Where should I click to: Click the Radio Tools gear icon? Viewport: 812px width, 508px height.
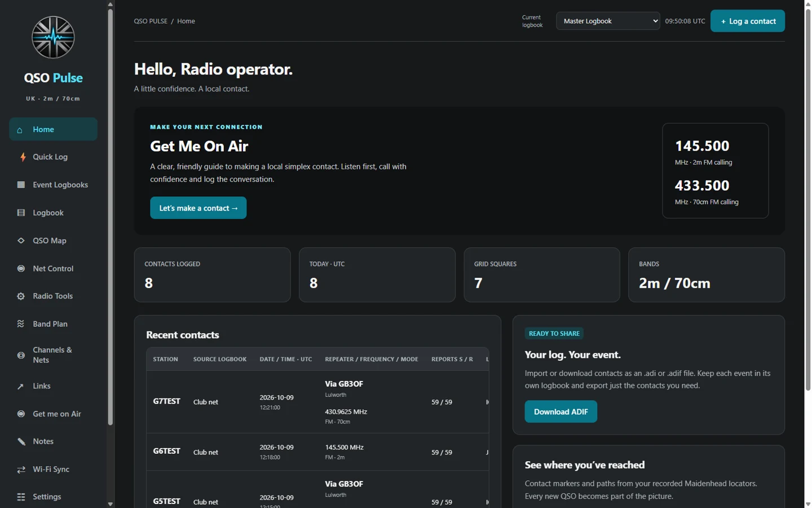click(x=21, y=296)
